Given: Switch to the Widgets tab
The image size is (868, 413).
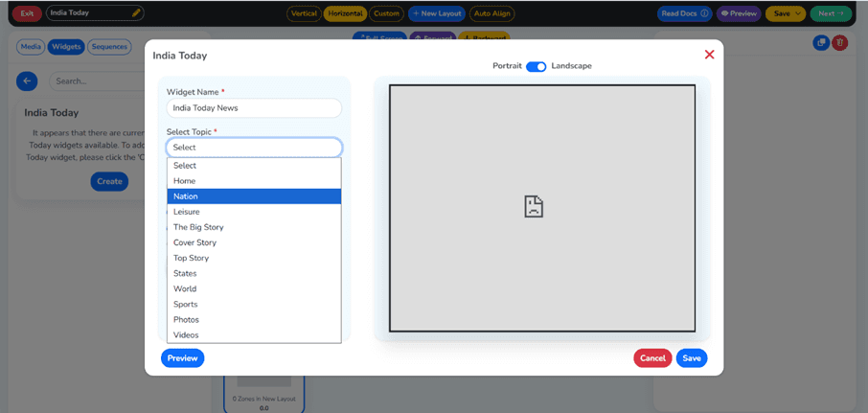Looking at the screenshot, I should click(66, 47).
